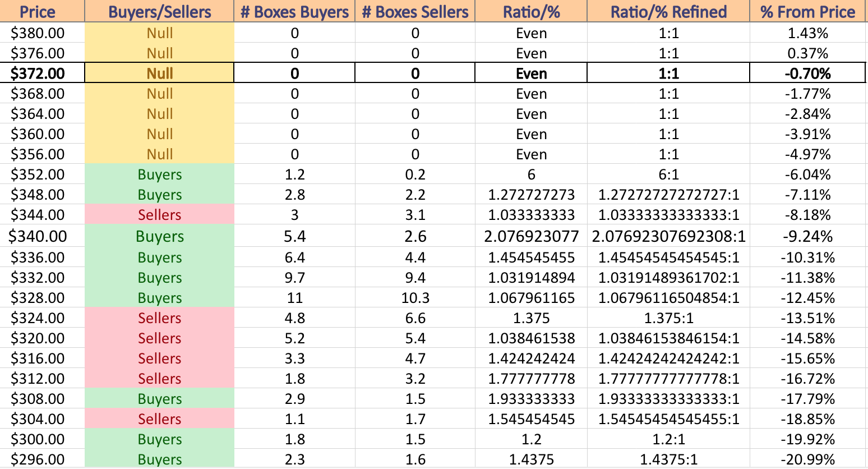Select the Buyers cell in $352.00 row
Image resolution: width=868 pixels, height=469 pixels.
(159, 174)
